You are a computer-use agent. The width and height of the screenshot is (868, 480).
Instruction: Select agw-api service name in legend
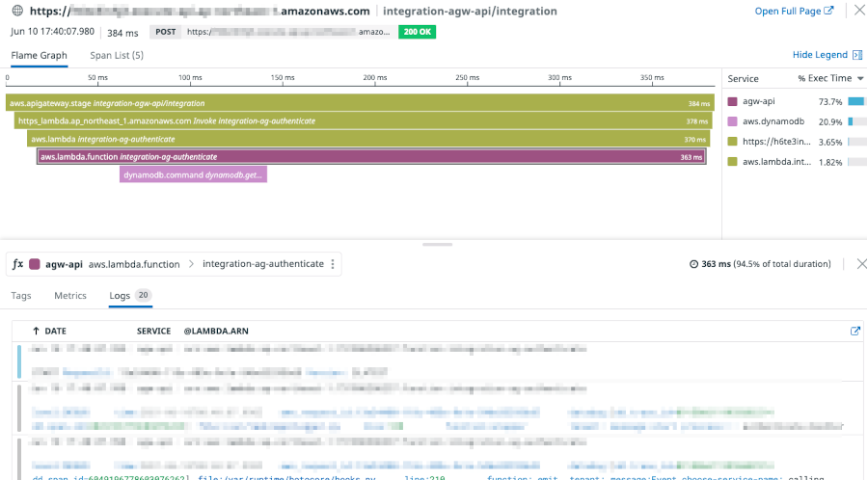(x=758, y=101)
